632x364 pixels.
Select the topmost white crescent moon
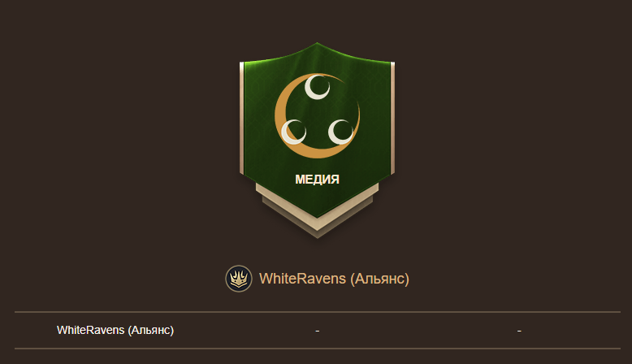click(x=317, y=87)
